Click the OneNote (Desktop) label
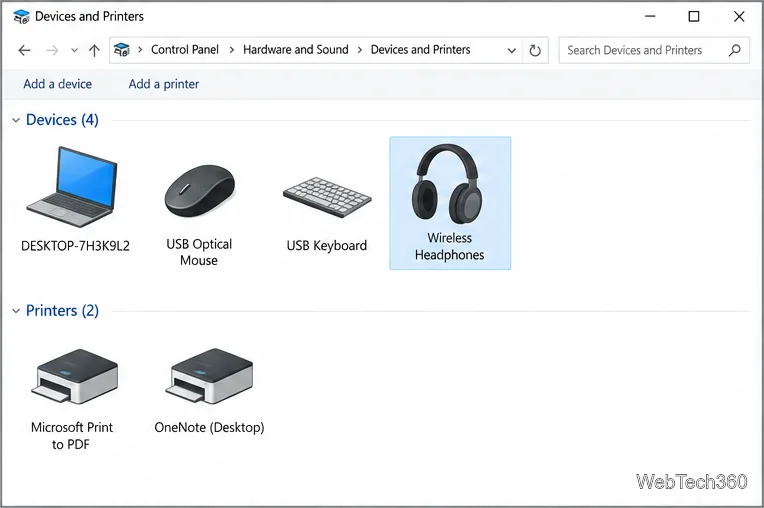The width and height of the screenshot is (764, 508). coord(209,428)
